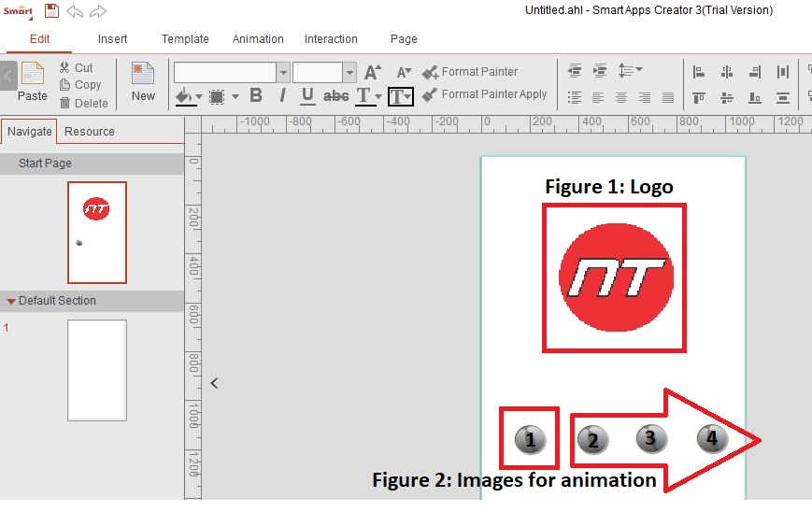
Task: Click in the font name field
Action: (225, 73)
